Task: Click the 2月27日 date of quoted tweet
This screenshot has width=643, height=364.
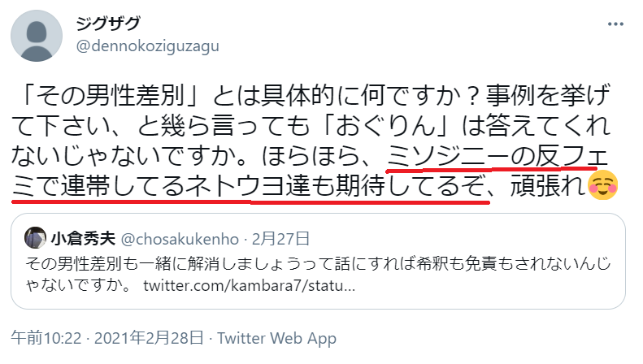Action: coord(281,239)
